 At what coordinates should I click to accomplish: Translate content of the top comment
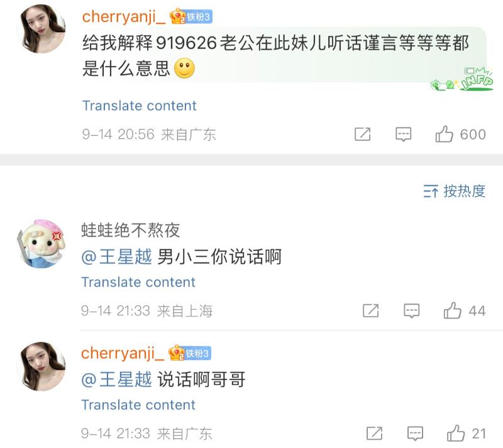pyautogui.click(x=139, y=106)
